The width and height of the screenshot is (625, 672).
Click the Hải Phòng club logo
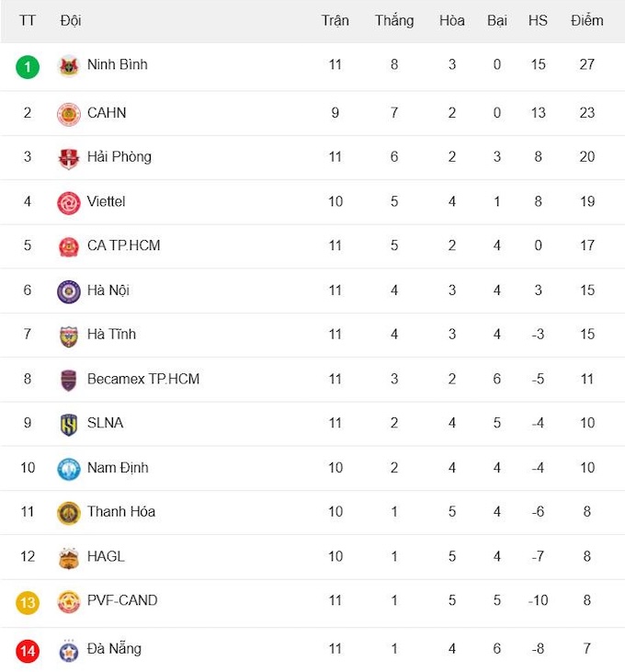pos(69,158)
